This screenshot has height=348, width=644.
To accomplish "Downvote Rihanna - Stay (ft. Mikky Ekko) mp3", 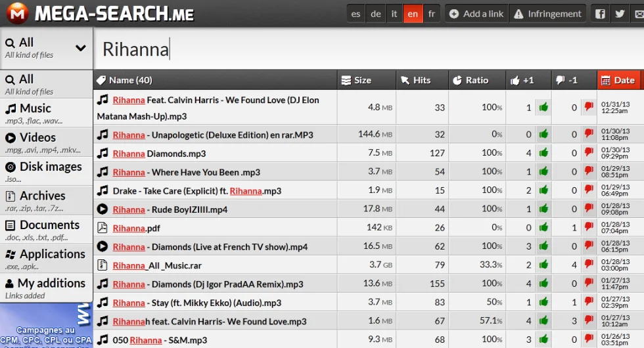I will tap(589, 303).
